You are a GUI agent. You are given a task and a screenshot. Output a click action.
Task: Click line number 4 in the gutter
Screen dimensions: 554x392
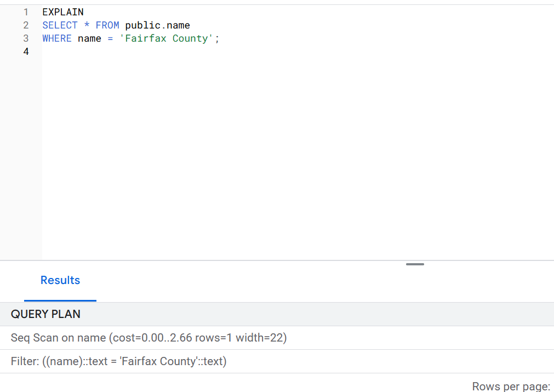pyautogui.click(x=26, y=52)
